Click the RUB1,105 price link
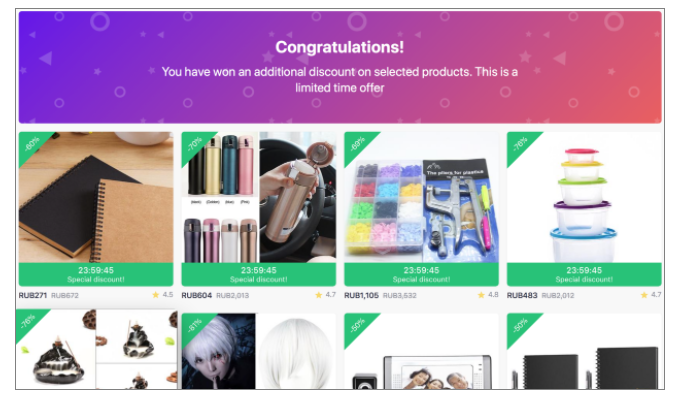The height and width of the screenshot is (402, 680). point(361,295)
